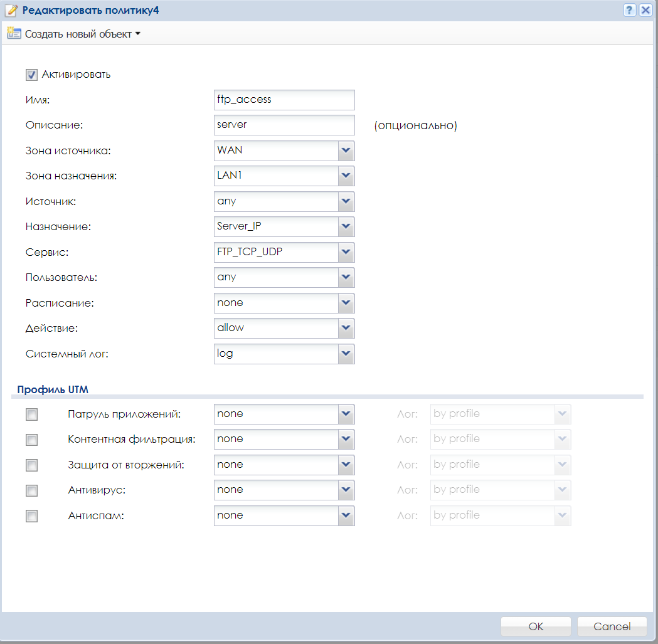Open the Источник dropdown arrow

pyautogui.click(x=346, y=201)
